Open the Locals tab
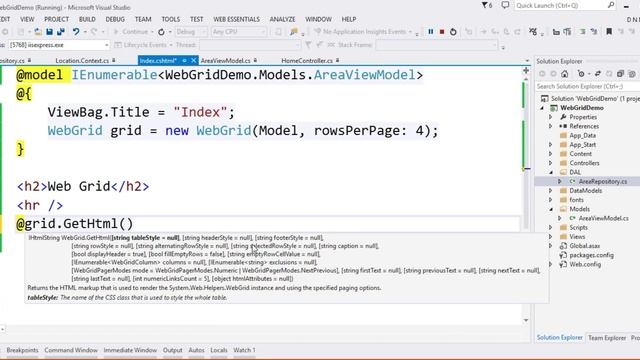640x360 pixels. pyautogui.click(x=219, y=350)
